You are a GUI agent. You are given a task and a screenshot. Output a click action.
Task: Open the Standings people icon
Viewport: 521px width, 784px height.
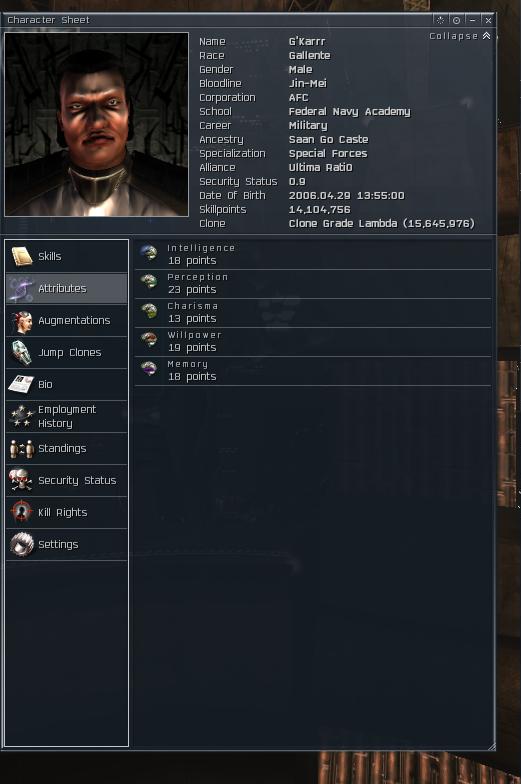[22, 448]
